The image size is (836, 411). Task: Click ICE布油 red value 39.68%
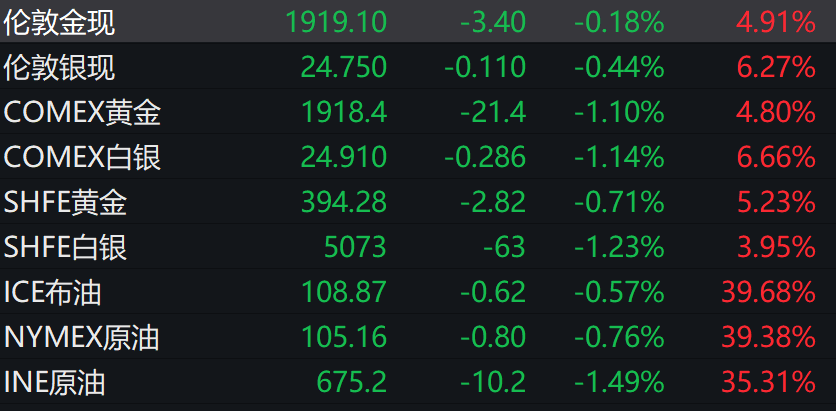768,292
